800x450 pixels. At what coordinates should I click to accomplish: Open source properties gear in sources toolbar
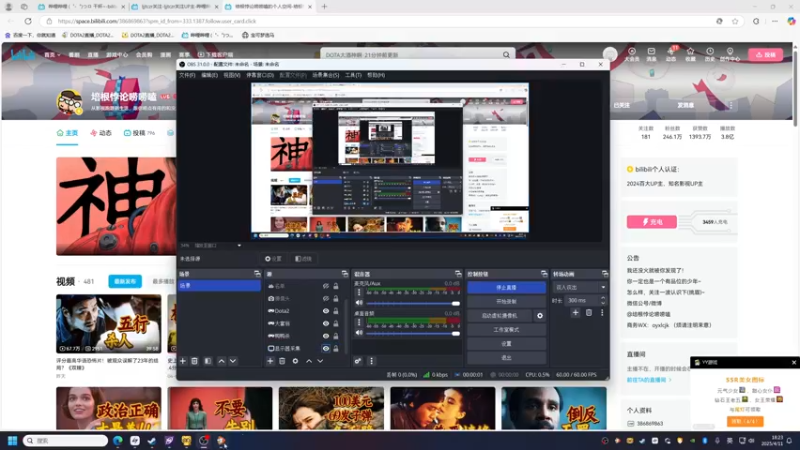(x=295, y=361)
